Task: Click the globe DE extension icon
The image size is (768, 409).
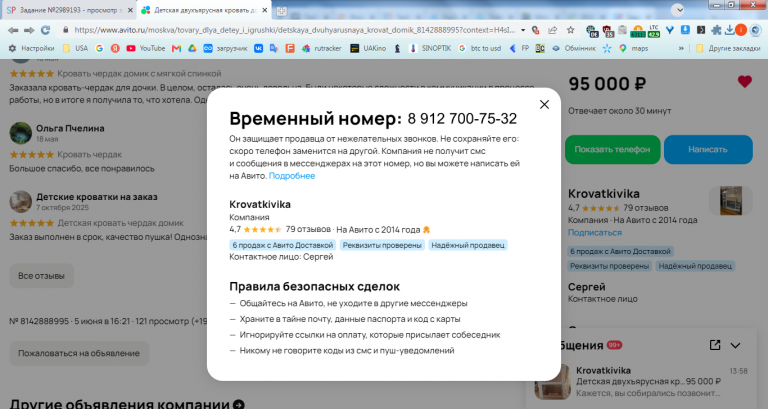Action: point(592,31)
